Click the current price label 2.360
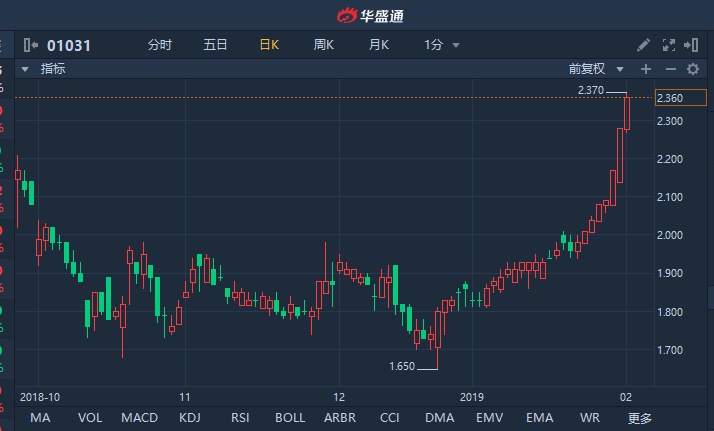 (x=680, y=98)
